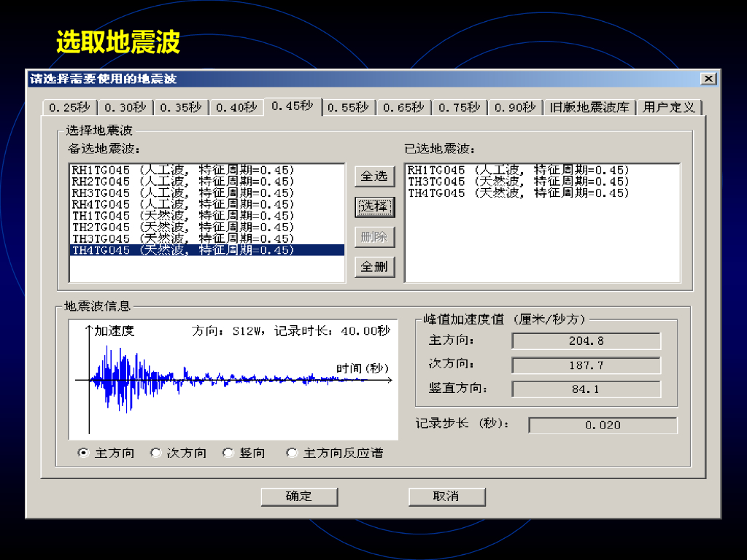The height and width of the screenshot is (560, 747).
Task: Cancel the dialog with 取消
Action: click(x=446, y=497)
